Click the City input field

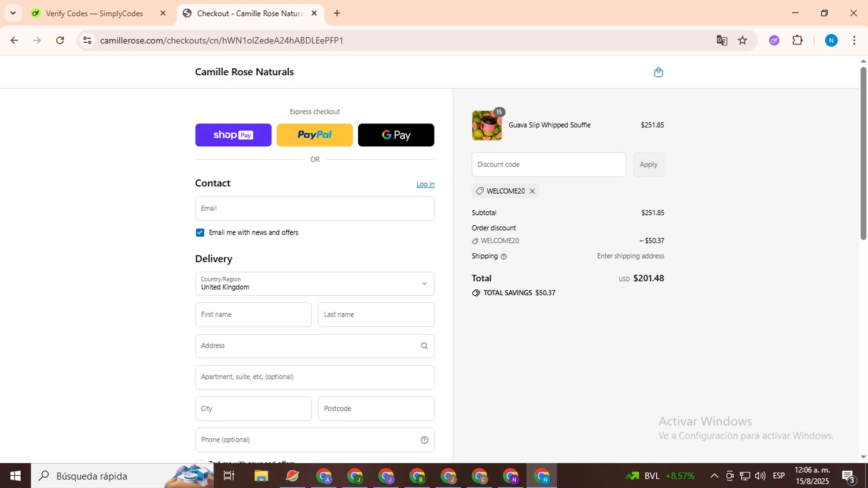click(x=253, y=409)
